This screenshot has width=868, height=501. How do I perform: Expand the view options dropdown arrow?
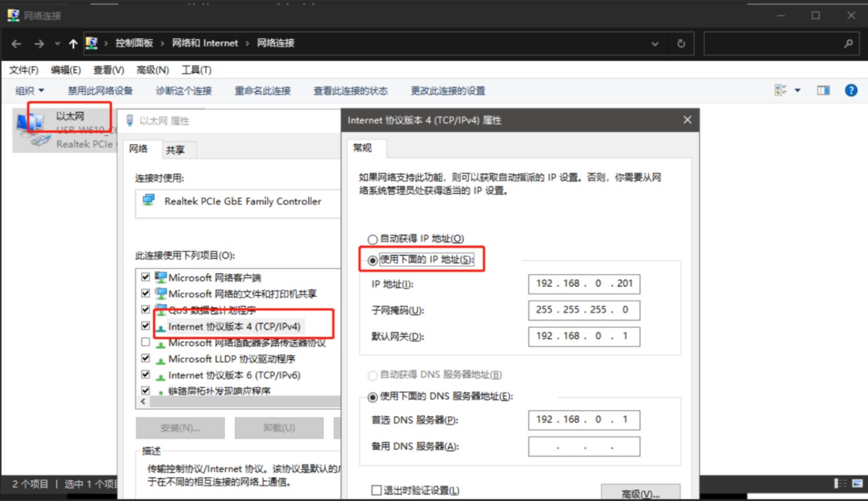pyautogui.click(x=798, y=91)
